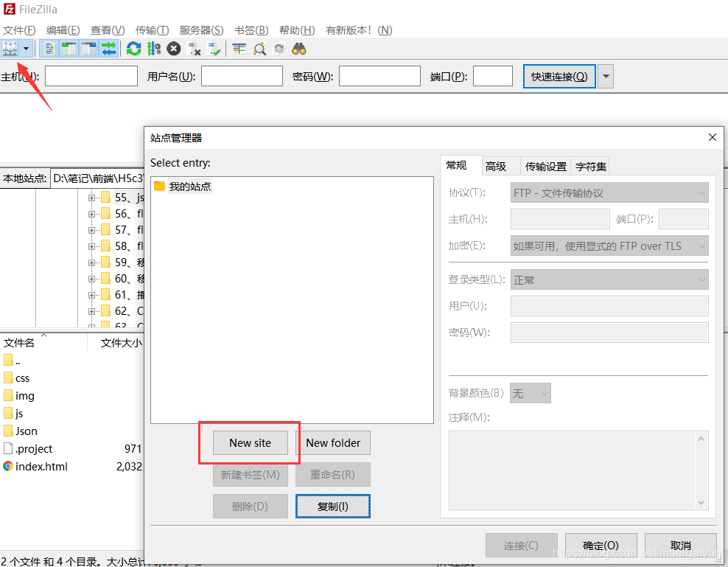The height and width of the screenshot is (567, 728).
Task: Click the 取消 button in Site Manager
Action: (x=681, y=545)
